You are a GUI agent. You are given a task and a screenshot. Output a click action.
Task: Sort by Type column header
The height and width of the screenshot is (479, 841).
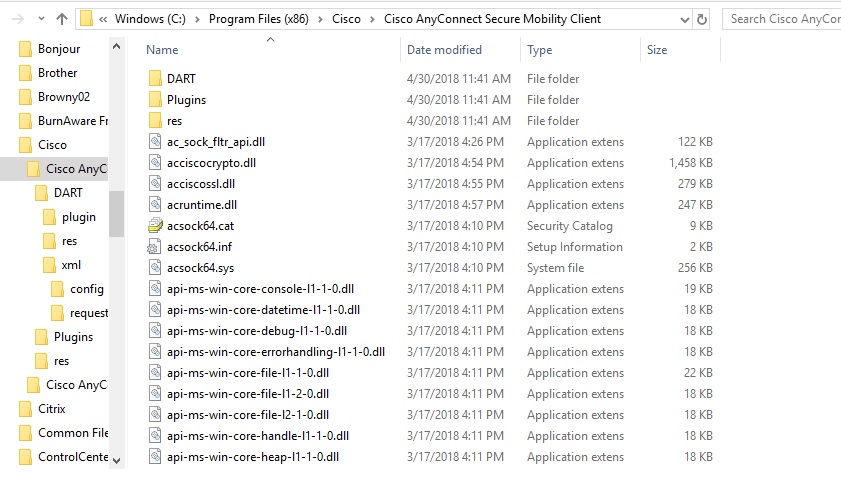[x=539, y=50]
